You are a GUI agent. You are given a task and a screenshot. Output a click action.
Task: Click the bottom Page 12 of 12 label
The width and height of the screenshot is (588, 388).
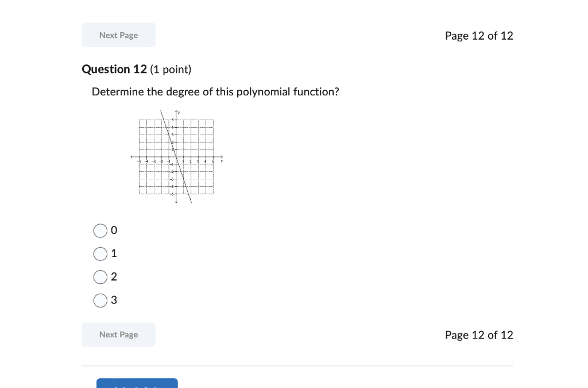click(x=479, y=335)
